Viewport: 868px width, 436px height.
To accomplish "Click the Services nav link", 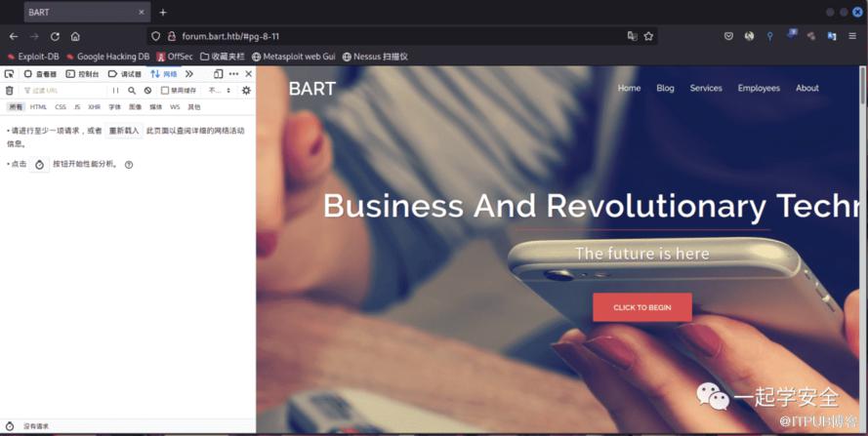I will click(x=706, y=88).
